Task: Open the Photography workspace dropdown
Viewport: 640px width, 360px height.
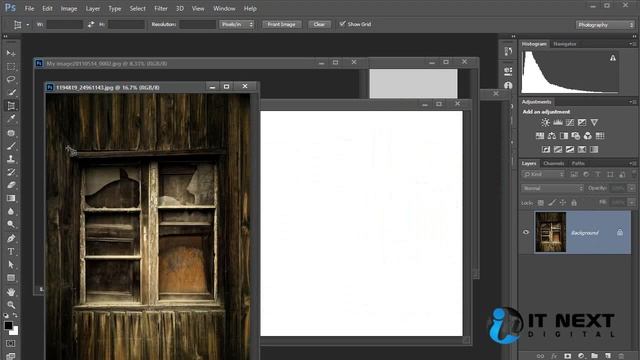Action: coord(605,25)
